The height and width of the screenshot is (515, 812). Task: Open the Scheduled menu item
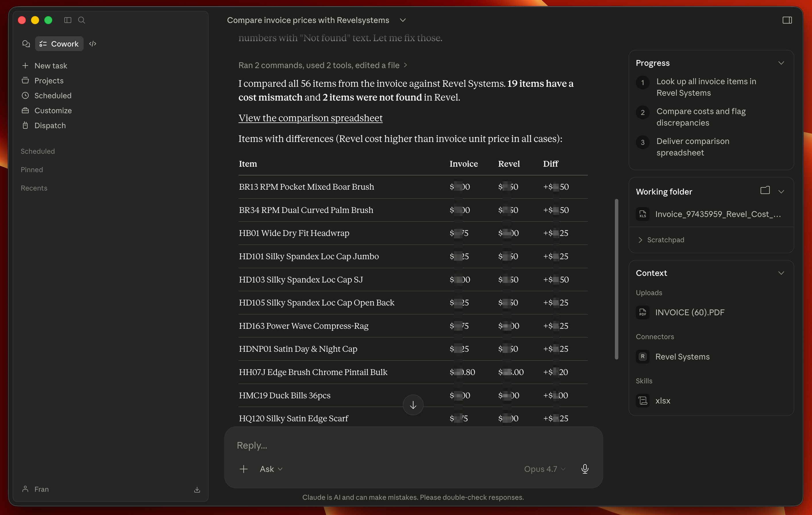click(x=53, y=95)
